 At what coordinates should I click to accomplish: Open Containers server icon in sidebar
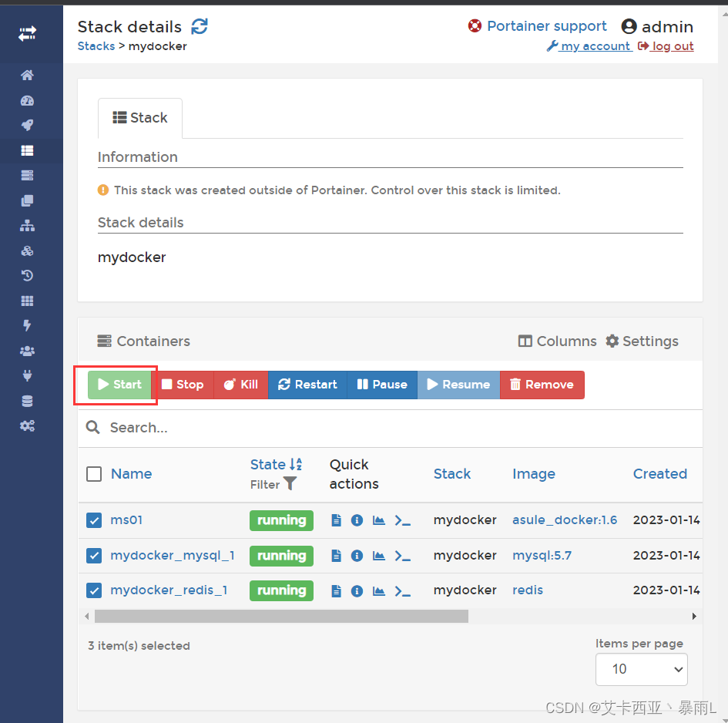[28, 175]
